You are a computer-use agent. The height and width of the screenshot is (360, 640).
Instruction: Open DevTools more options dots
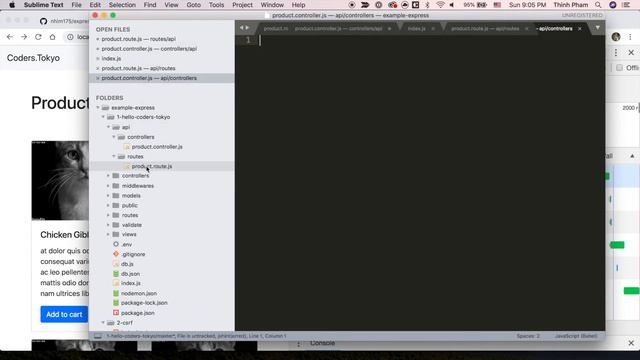tap(616, 53)
